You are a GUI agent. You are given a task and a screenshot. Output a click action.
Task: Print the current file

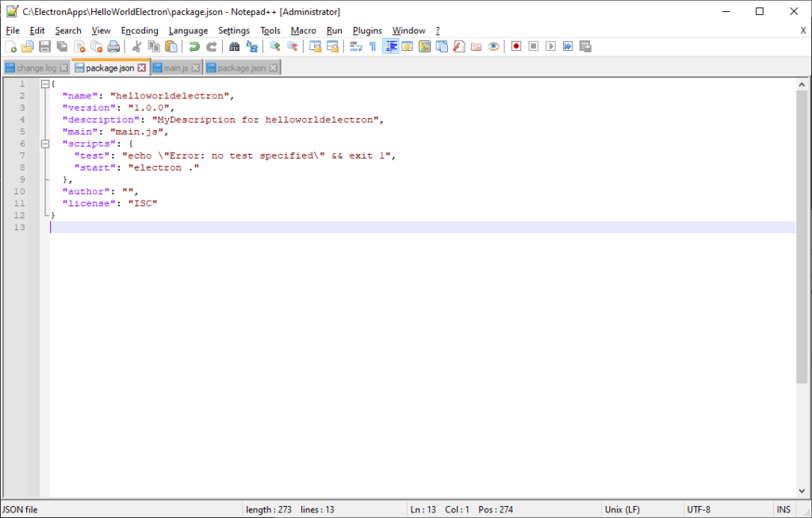point(112,46)
